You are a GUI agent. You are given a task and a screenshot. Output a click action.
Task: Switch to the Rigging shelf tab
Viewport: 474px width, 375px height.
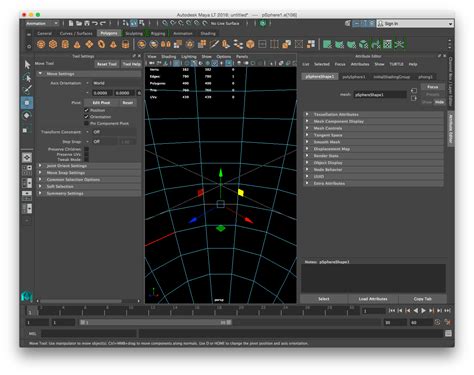pos(158,34)
